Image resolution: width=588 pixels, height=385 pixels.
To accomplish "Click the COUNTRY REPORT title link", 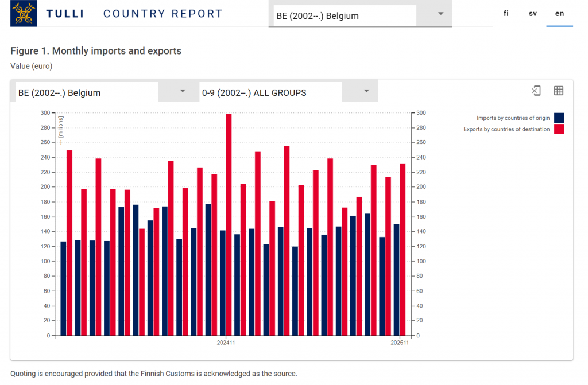I will pos(163,14).
